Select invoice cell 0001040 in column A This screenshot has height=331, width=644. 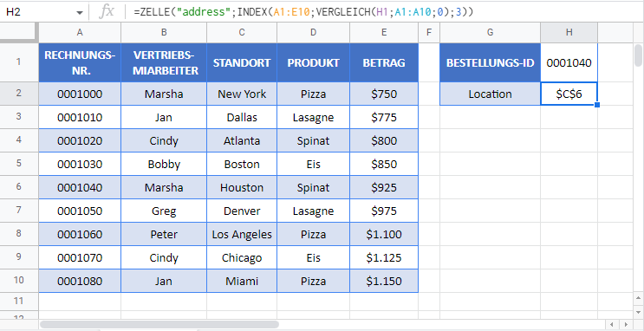[80, 188]
